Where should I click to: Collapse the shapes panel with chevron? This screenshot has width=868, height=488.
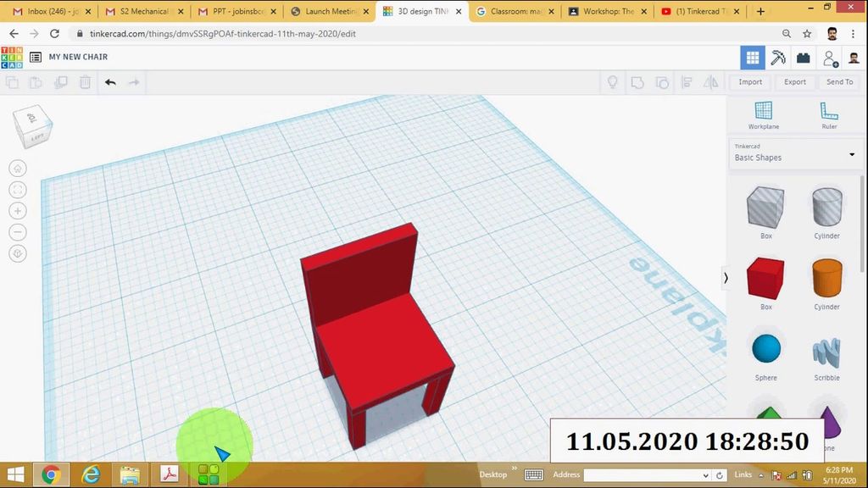726,278
